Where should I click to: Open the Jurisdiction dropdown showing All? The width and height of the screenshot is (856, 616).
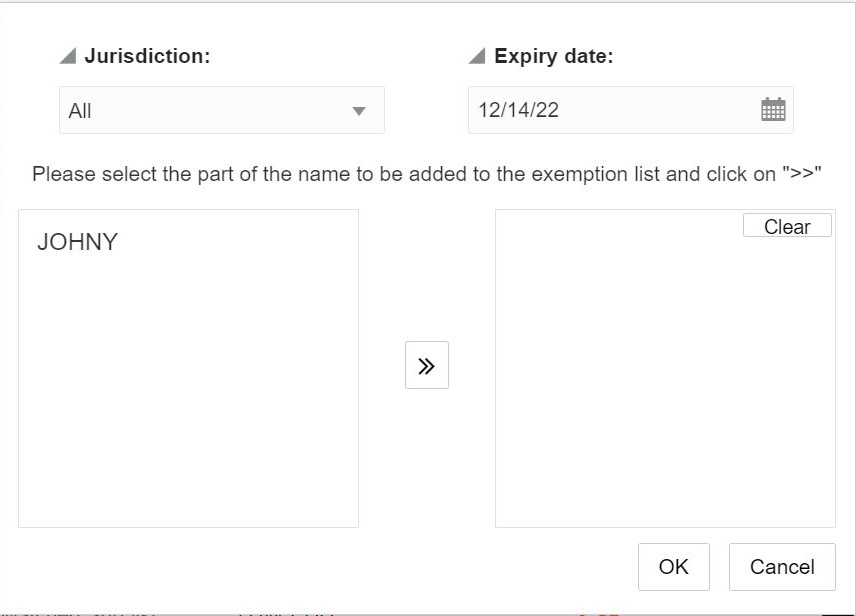coord(220,110)
